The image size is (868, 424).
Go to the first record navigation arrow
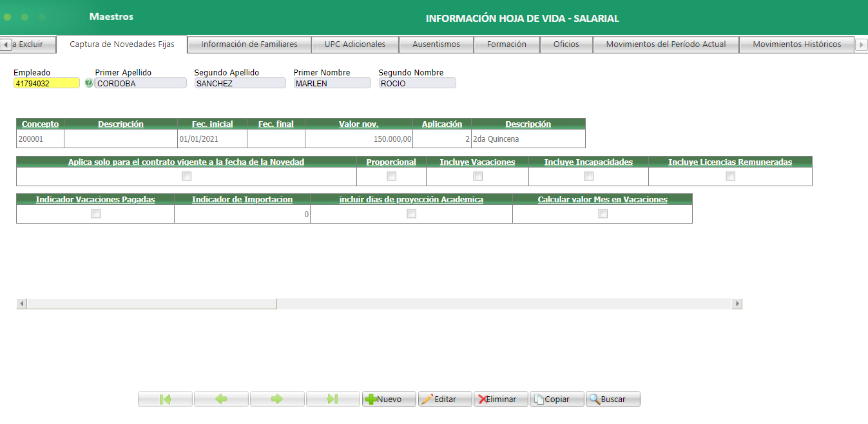coord(165,399)
